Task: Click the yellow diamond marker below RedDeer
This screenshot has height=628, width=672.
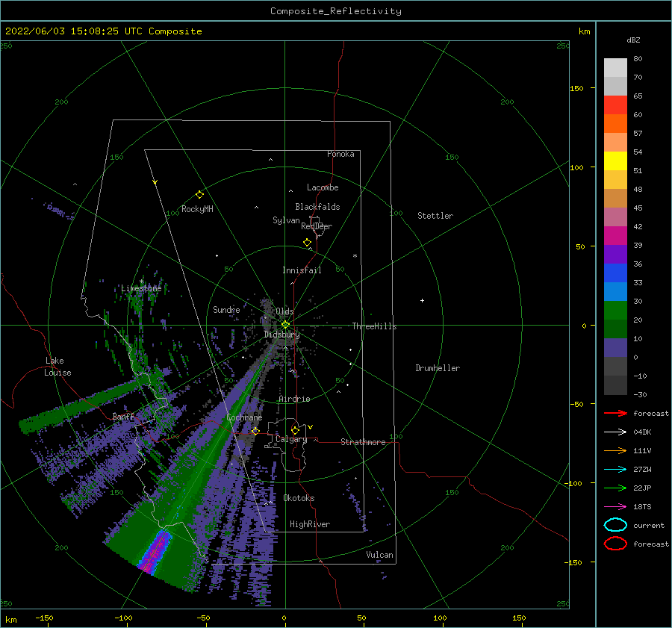Action: (x=308, y=243)
